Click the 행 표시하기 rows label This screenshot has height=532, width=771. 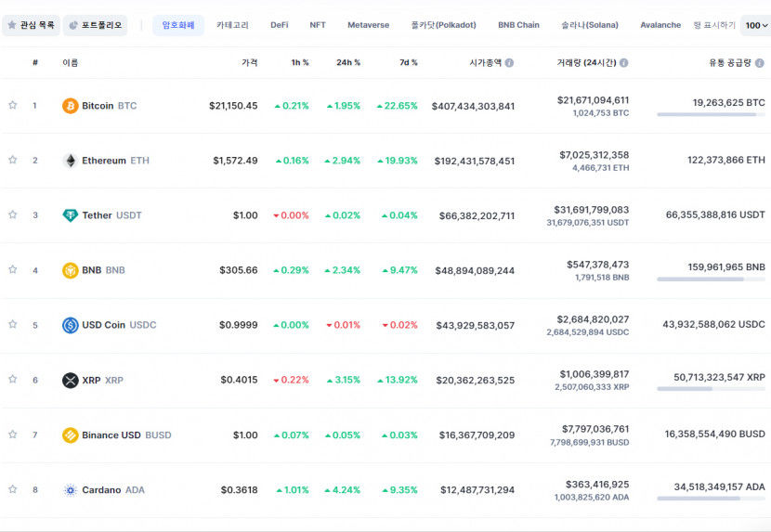pyautogui.click(x=714, y=25)
